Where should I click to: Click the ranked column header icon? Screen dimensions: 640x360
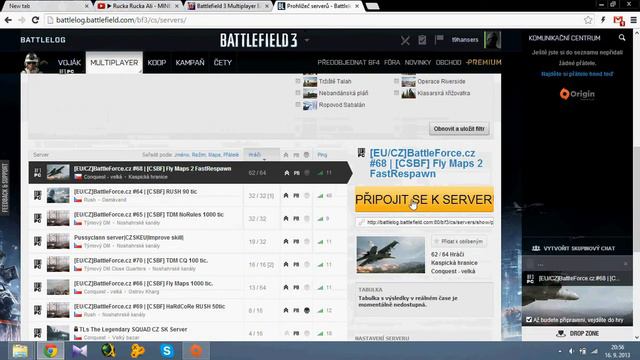pos(286,155)
